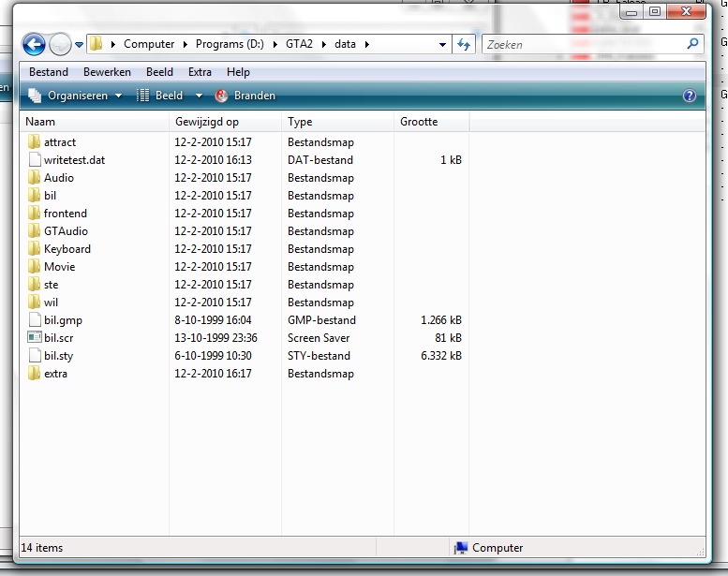Sort by the Gewijzigd op column header
Image resolution: width=728 pixels, height=576 pixels.
(x=206, y=122)
